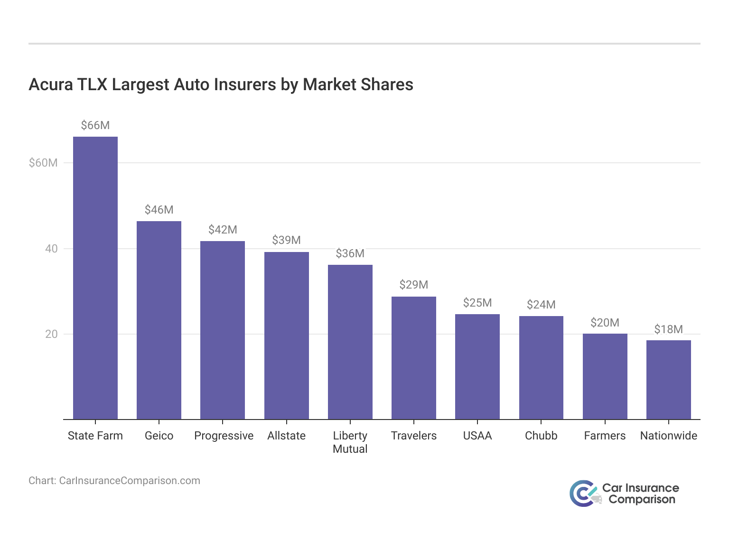Click the Car Insurance Comparison logo icon

[x=585, y=494]
